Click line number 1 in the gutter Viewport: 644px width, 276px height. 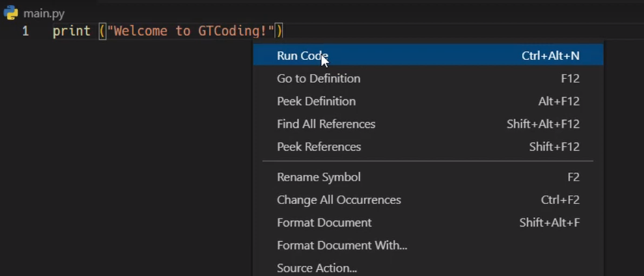[26, 31]
